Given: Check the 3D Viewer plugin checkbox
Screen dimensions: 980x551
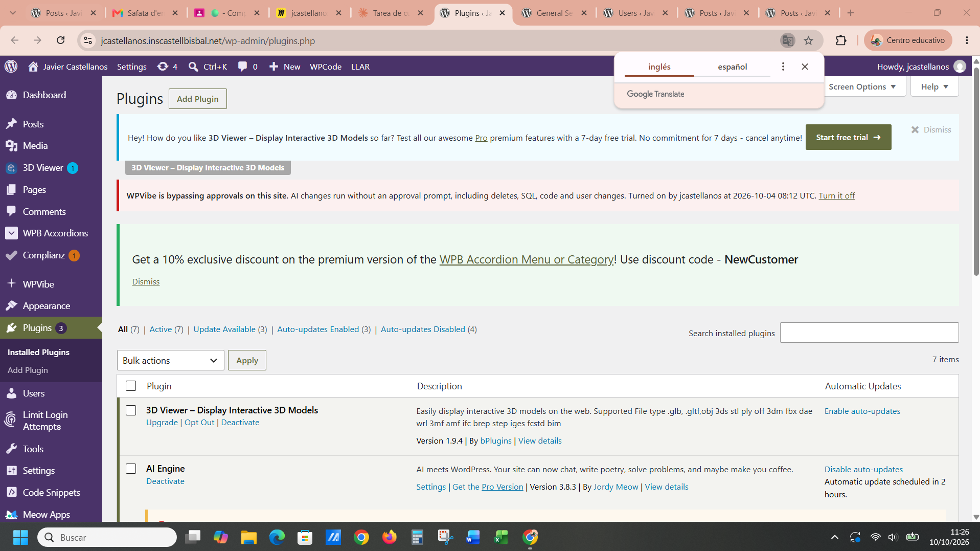Looking at the screenshot, I should 131,410.
